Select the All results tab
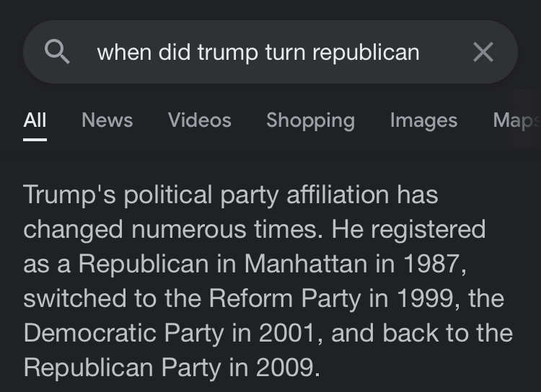541x392 pixels. pyautogui.click(x=35, y=120)
